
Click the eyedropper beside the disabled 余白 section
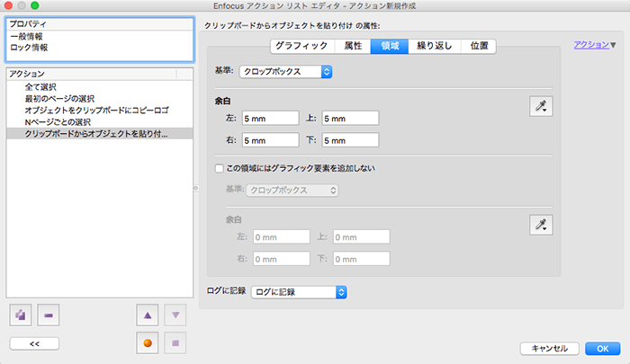(x=541, y=225)
